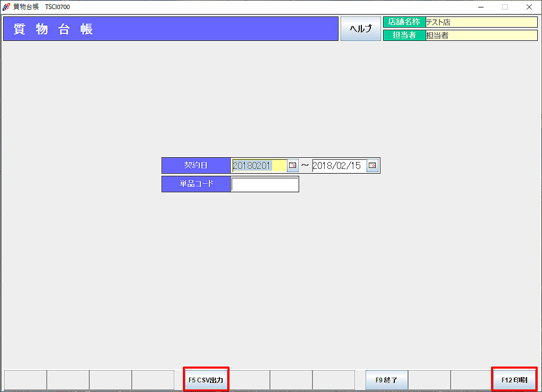This screenshot has height=392, width=542.
Task: Click the 質物台帳 application icon in title bar
Action: [x=6, y=7]
